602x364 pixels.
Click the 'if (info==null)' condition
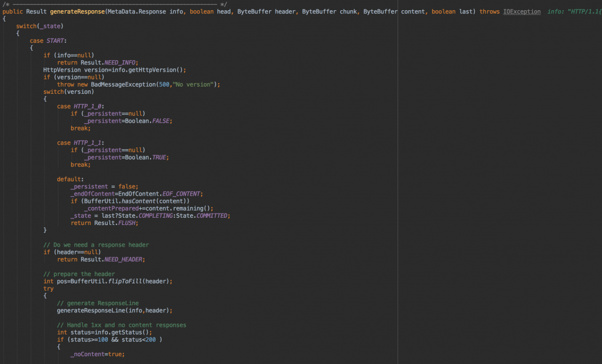pyautogui.click(x=69, y=55)
